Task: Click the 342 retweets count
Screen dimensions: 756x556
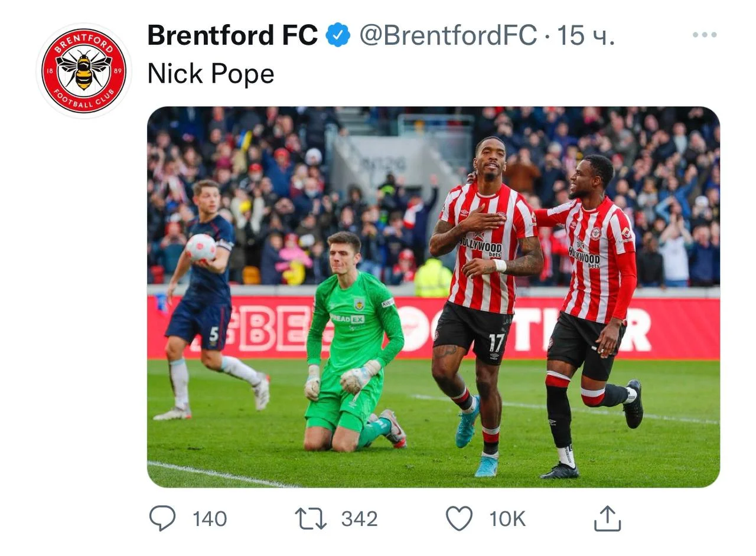Action: tap(359, 519)
